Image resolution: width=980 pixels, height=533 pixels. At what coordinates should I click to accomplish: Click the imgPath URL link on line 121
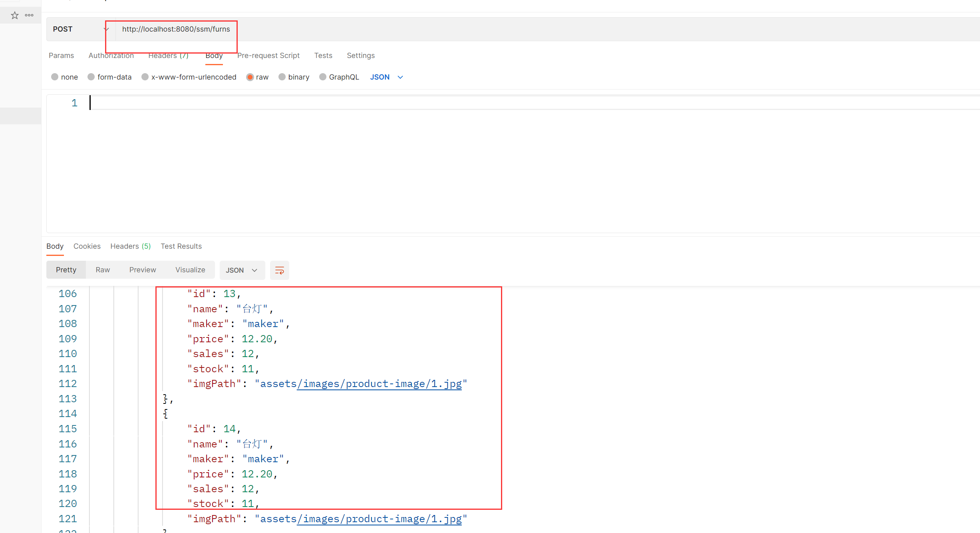click(360, 519)
